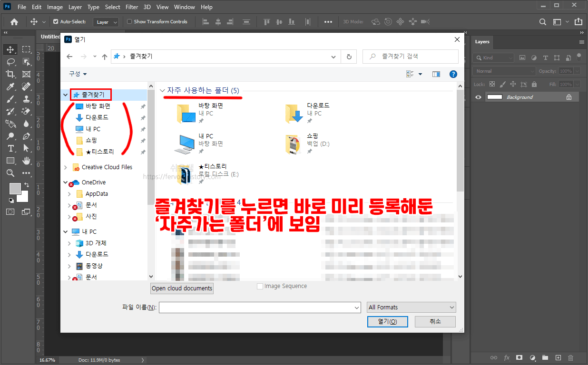Toggle the Auto-Select checkbox

(x=56, y=22)
